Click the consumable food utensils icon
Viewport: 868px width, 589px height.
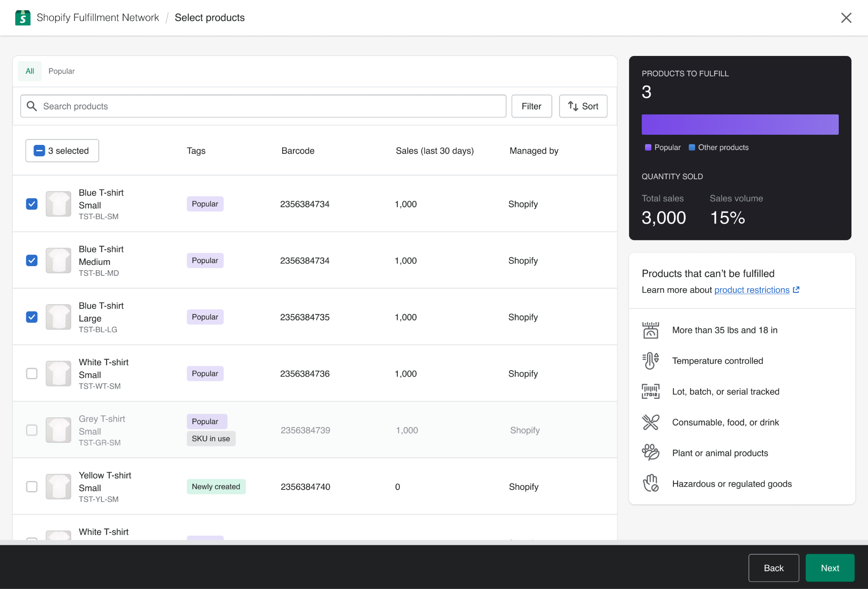651,422
